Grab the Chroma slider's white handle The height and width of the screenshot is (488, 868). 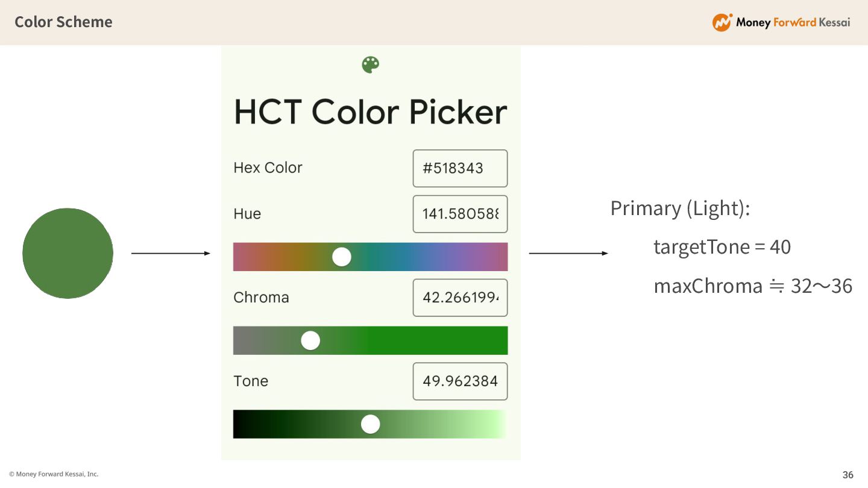[310, 340]
